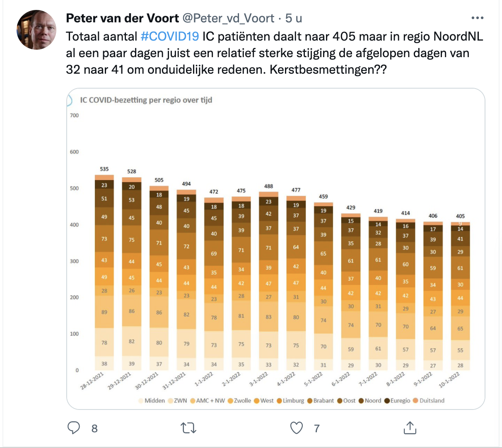Retweet this post using the retweet icon
502x448 pixels.
[x=188, y=428]
